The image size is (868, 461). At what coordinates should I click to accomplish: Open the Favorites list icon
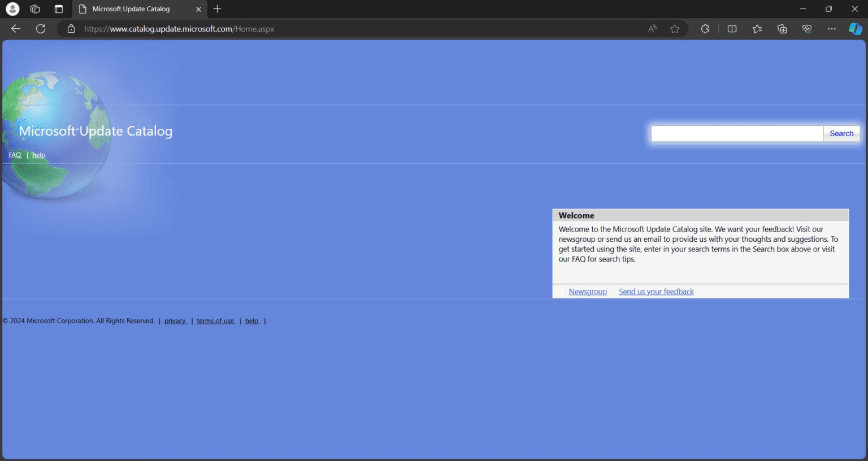(x=757, y=29)
